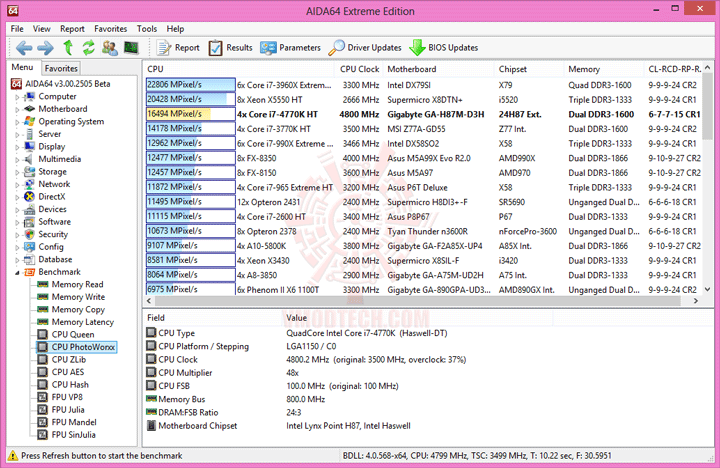
Task: Go up one level with green arrow
Action: click(68, 47)
